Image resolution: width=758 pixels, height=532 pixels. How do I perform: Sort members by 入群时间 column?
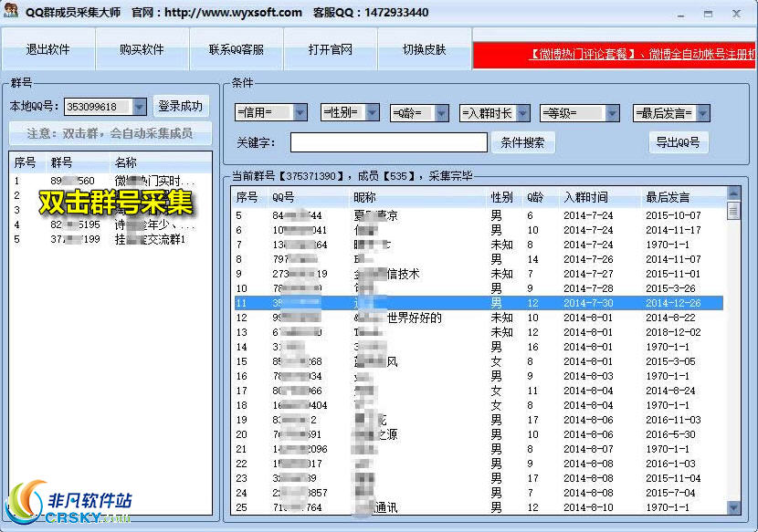(x=599, y=197)
